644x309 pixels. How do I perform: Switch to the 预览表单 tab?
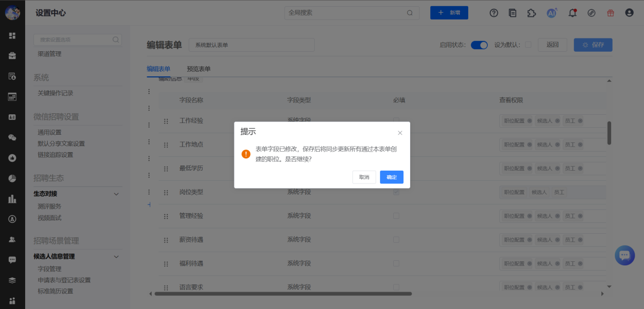tap(198, 69)
